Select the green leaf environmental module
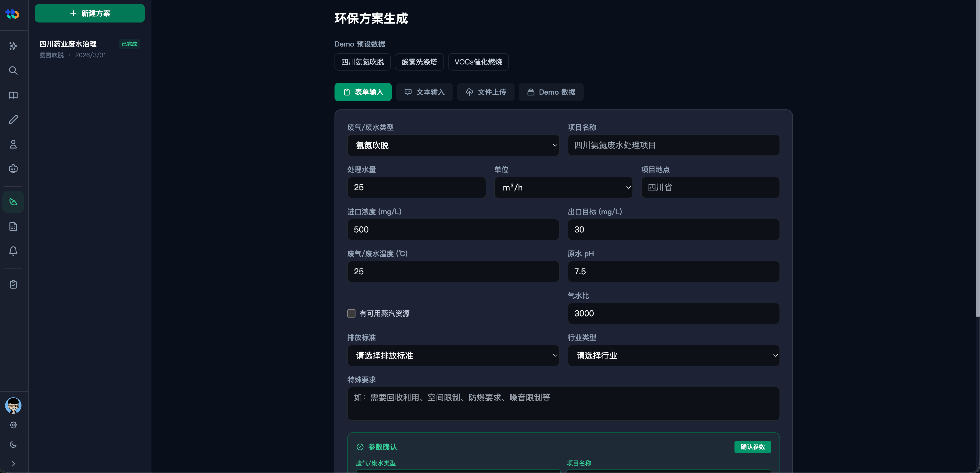Image resolution: width=980 pixels, height=473 pixels. tap(13, 201)
